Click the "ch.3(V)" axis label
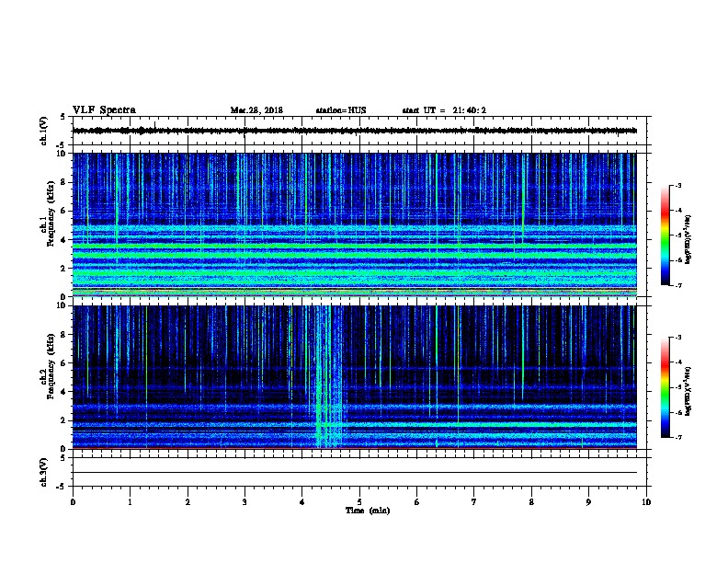The image size is (728, 563). 44,472
